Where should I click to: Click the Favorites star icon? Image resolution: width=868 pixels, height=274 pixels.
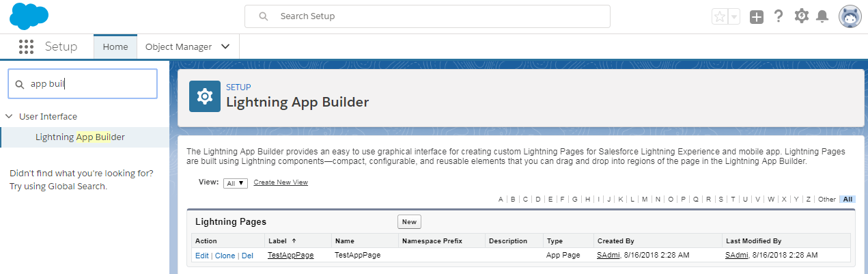click(719, 17)
